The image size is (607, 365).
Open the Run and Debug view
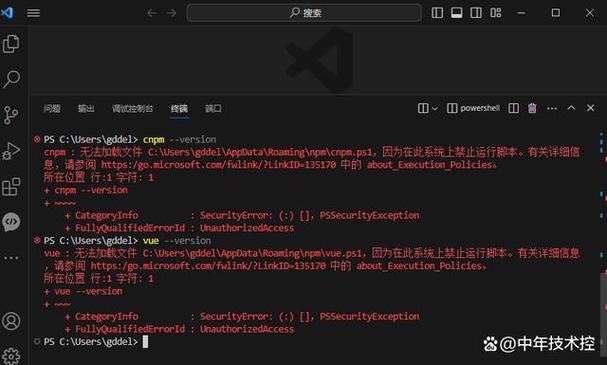11,151
